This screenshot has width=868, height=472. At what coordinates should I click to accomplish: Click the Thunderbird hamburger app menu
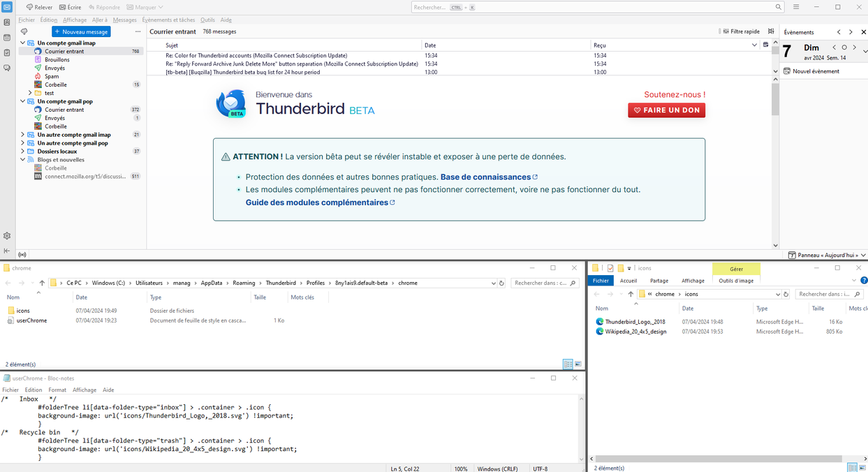(796, 7)
